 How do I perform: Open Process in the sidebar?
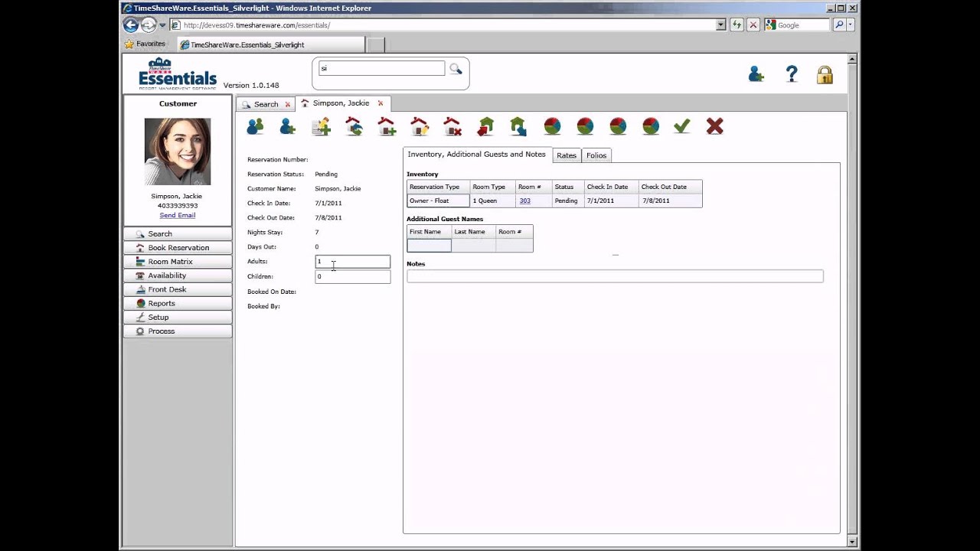coord(178,331)
